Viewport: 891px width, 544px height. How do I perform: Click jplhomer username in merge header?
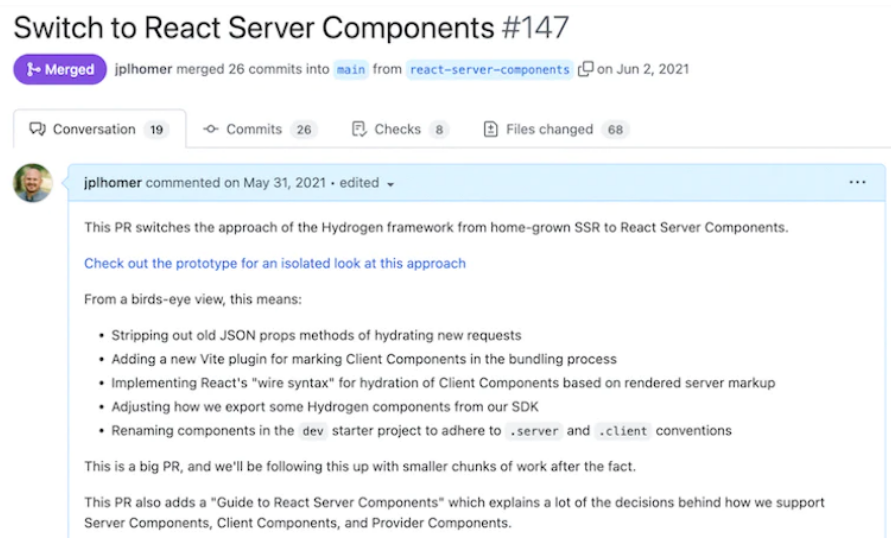pos(143,69)
